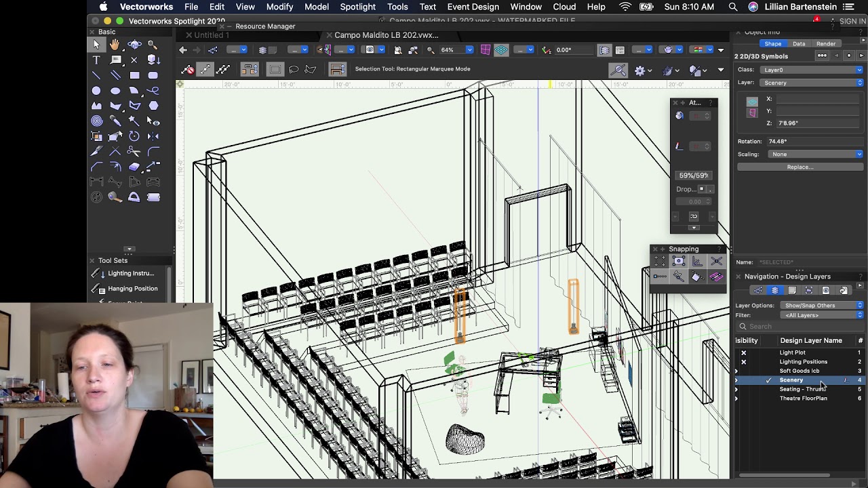Open the Spotlight menu
This screenshot has width=868, height=488.
click(357, 7)
